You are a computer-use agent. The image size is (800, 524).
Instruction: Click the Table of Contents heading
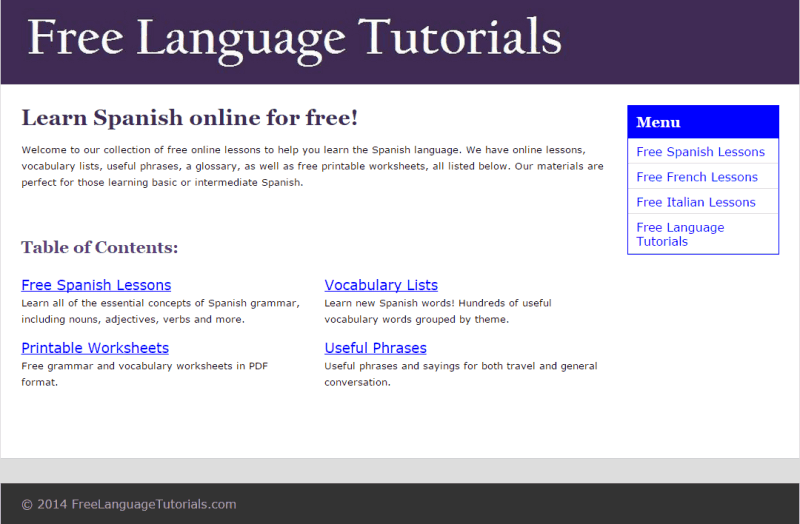click(x=99, y=247)
